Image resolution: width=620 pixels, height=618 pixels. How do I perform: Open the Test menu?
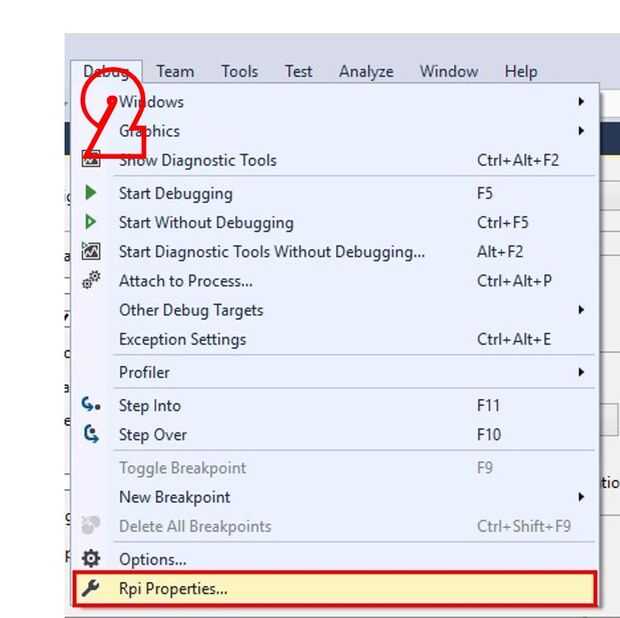coord(298,71)
